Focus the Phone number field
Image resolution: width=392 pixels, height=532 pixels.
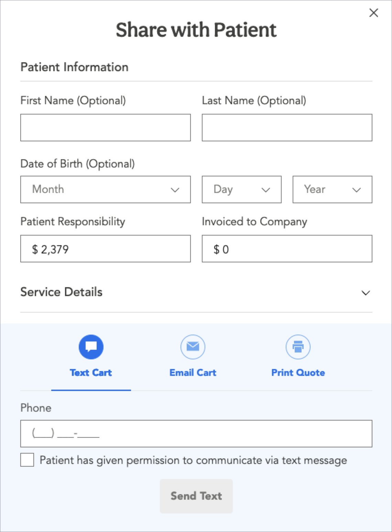coord(196,433)
